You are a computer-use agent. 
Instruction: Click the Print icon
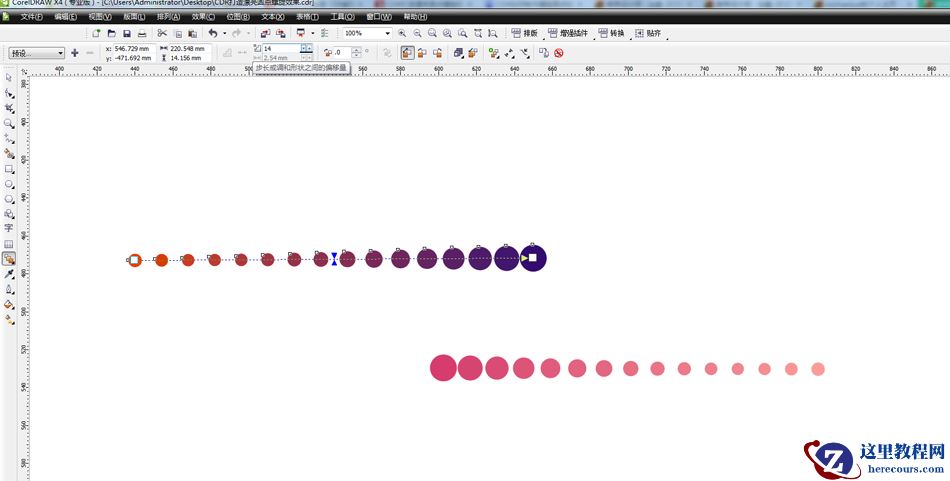pyautogui.click(x=142, y=33)
